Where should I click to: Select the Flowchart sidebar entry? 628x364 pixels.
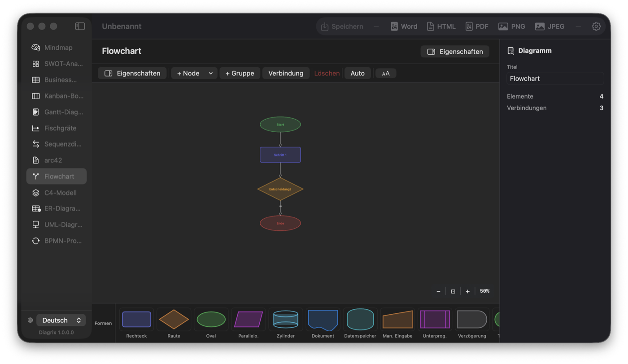pyautogui.click(x=57, y=176)
